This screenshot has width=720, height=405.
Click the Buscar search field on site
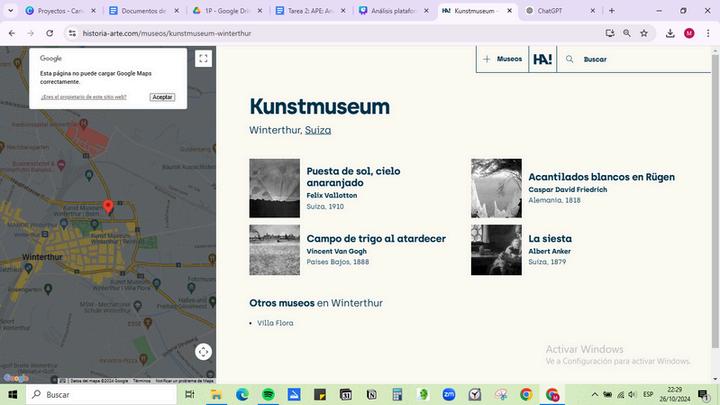595,59
